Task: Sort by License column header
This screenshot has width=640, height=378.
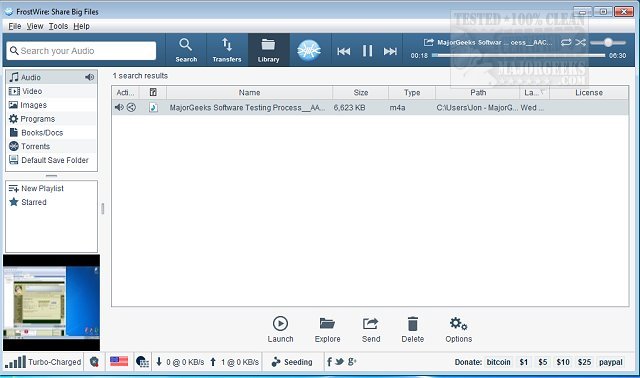Action: [589, 93]
